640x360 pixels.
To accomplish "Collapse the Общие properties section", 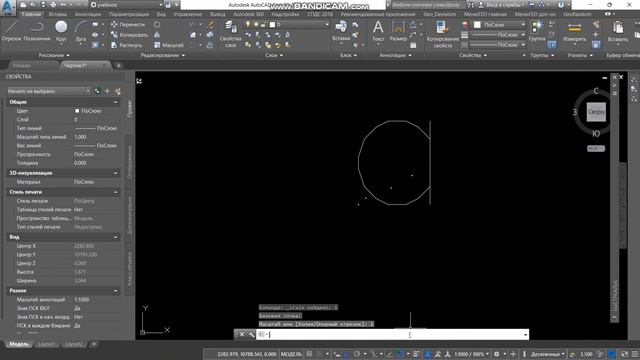I will tap(116, 102).
